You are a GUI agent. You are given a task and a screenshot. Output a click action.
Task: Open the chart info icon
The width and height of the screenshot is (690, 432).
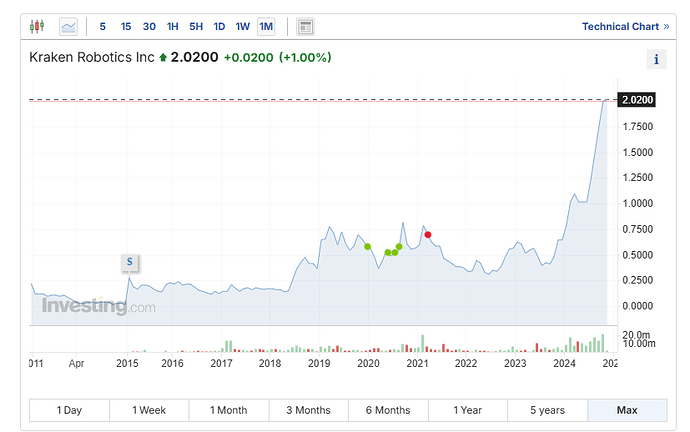coord(656,59)
